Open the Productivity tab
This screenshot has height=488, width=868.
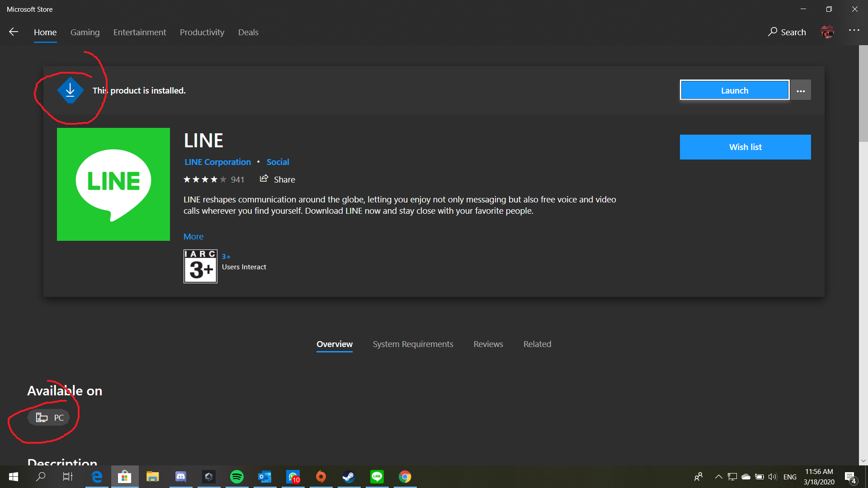pos(202,32)
